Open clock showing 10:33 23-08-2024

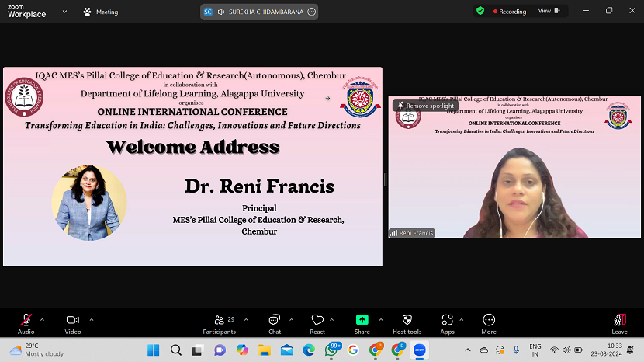pyautogui.click(x=607, y=350)
